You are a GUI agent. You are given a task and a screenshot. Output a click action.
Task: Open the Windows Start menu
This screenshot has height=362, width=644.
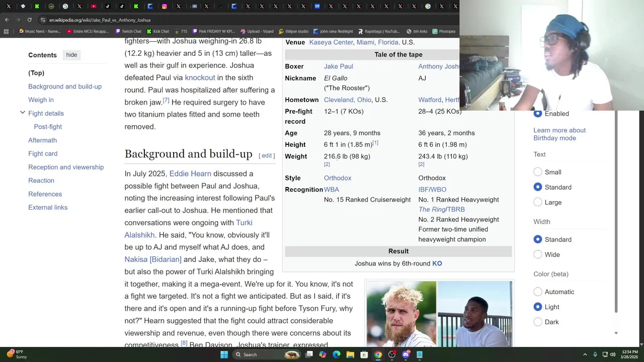[x=224, y=354]
